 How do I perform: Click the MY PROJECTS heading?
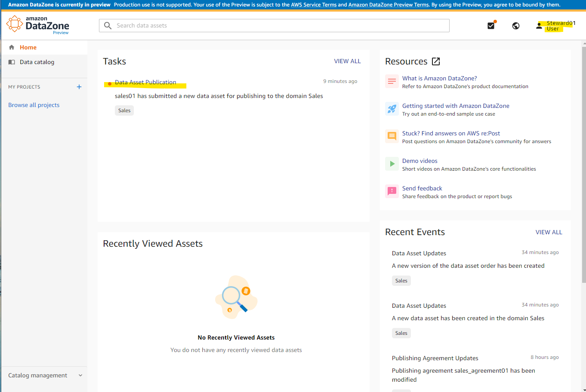point(24,87)
